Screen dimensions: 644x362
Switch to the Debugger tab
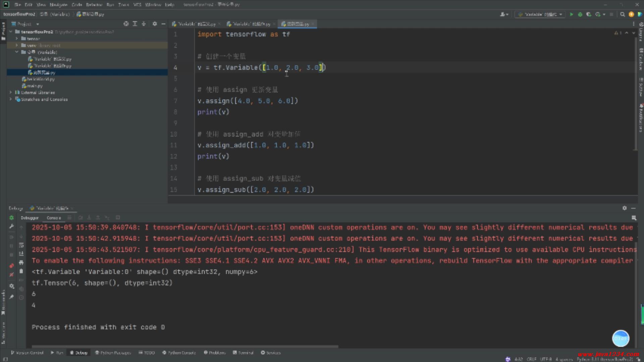click(x=30, y=218)
